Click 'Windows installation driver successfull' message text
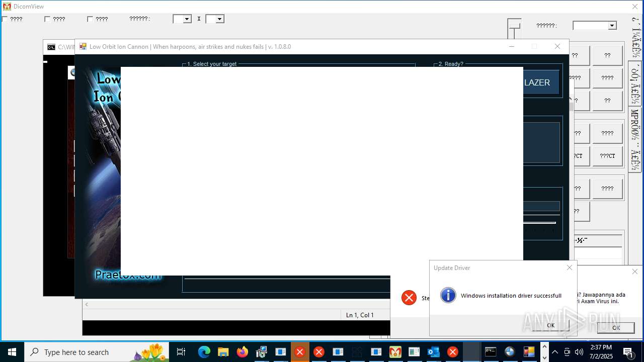The image size is (644, 362). tap(511, 296)
